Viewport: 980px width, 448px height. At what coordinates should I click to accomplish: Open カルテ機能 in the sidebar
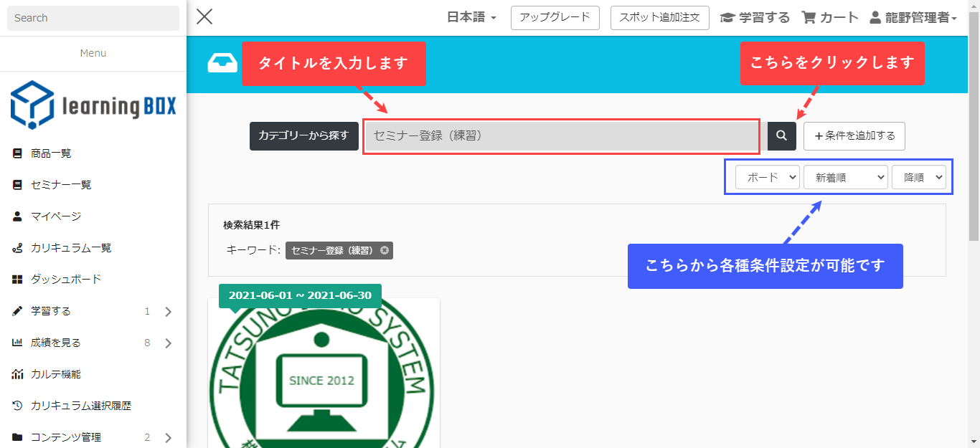[55, 374]
